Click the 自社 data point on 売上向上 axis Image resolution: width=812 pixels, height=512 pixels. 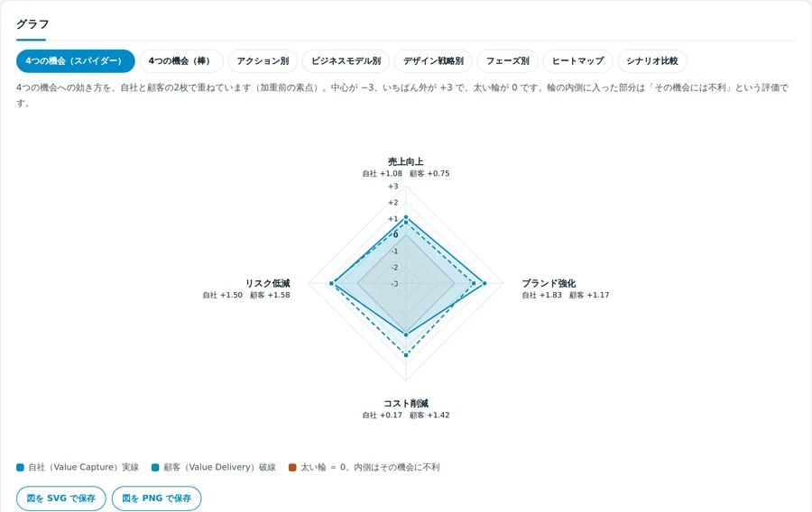coord(406,218)
